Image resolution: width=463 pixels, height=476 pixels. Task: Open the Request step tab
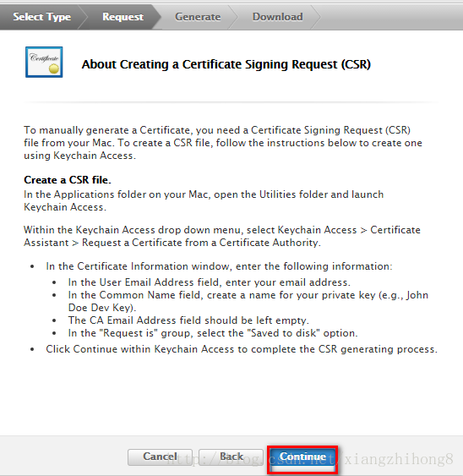(x=123, y=17)
